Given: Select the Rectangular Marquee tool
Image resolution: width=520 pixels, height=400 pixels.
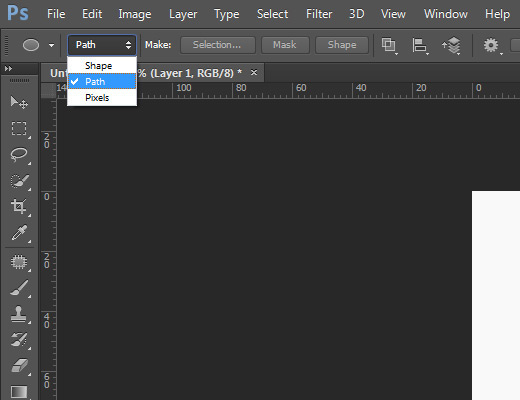Looking at the screenshot, I should (19, 128).
